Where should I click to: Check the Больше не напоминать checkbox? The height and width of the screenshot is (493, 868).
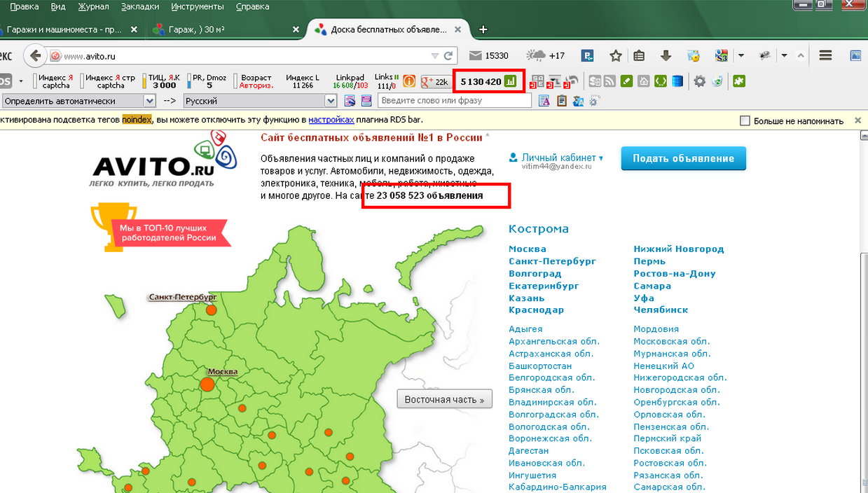(745, 120)
